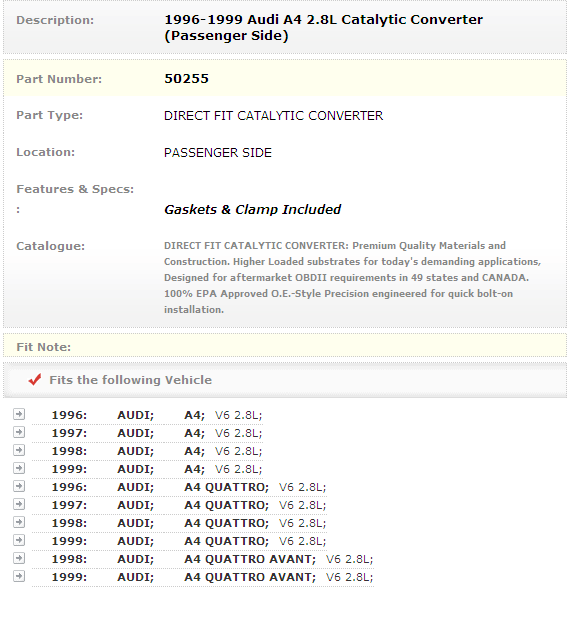This screenshot has height=624, width=570.
Task: Click arrow icon beside 1997 A4 Quattro row
Action: pyautogui.click(x=19, y=504)
